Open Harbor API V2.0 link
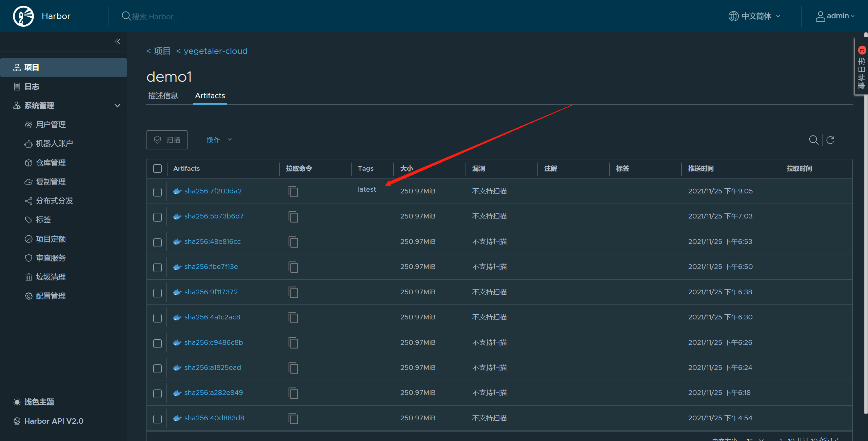The height and width of the screenshot is (441, 868). (54, 421)
